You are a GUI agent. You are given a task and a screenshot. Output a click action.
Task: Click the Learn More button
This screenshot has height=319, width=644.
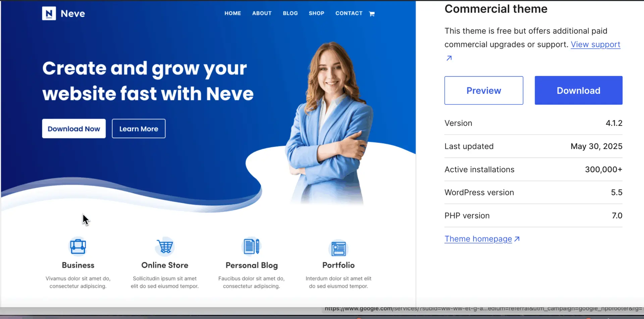tap(139, 128)
